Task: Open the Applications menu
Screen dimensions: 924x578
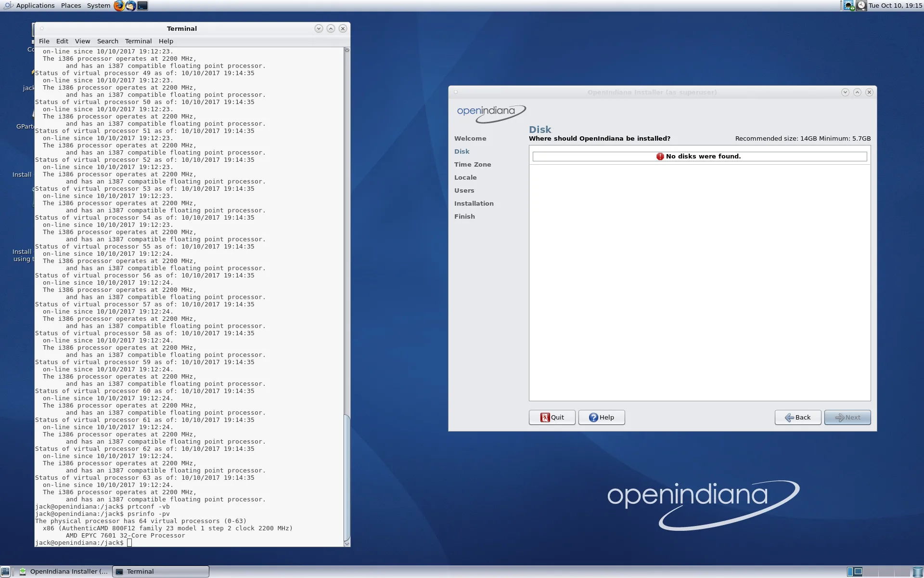Action: pos(35,6)
